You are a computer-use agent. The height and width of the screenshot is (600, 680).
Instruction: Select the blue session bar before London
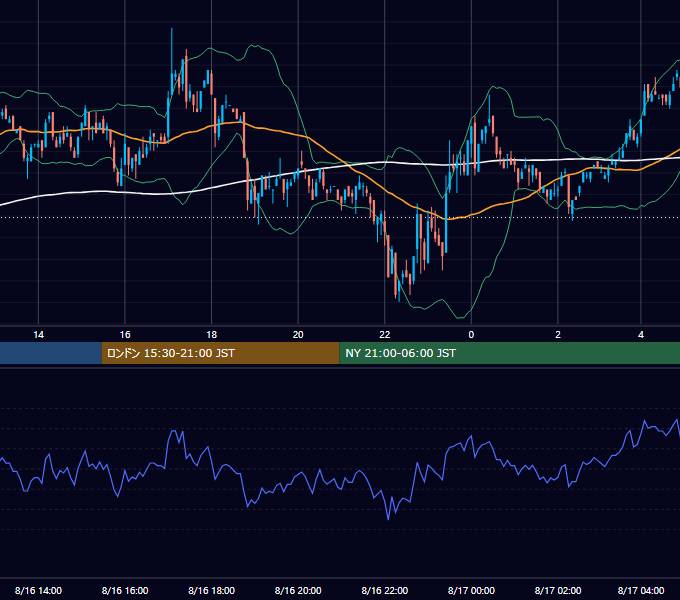[51, 353]
